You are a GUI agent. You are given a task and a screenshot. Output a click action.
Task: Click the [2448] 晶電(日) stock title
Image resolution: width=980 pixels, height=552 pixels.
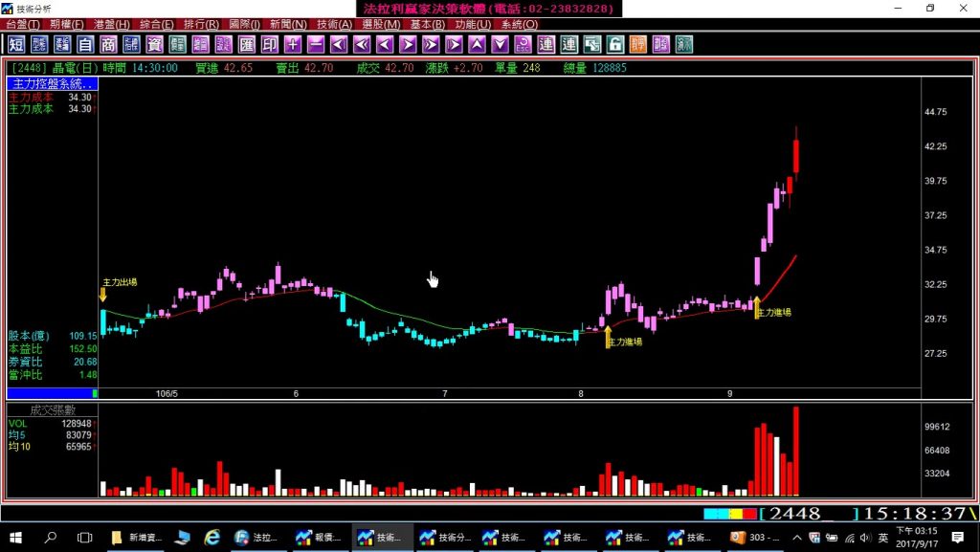coord(55,68)
